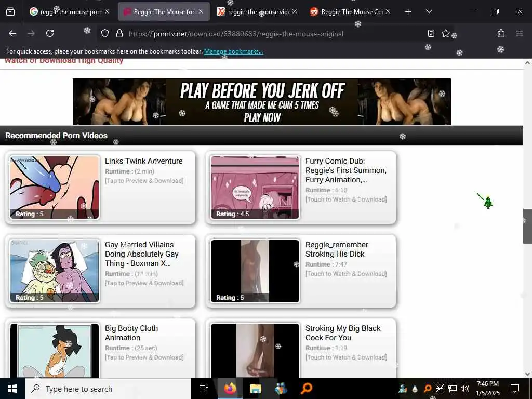532x399 pixels.
Task: Open the 'Gay Married Villains' video title
Action: tap(141, 254)
